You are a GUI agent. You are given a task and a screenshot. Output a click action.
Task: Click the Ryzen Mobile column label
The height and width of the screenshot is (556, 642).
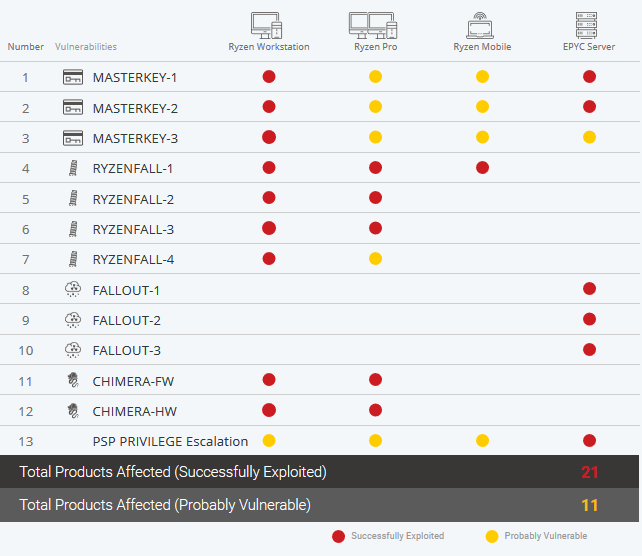(x=482, y=47)
